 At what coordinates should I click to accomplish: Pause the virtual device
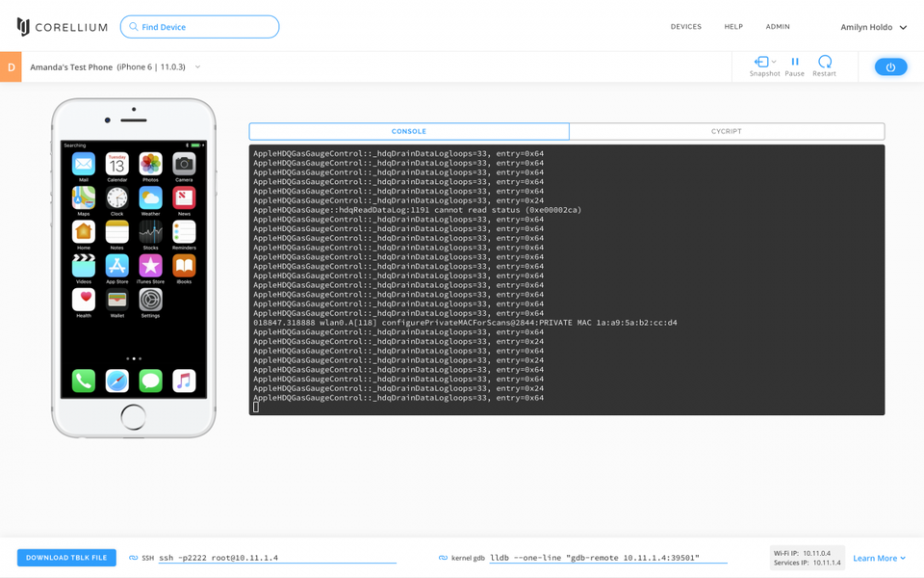point(794,62)
